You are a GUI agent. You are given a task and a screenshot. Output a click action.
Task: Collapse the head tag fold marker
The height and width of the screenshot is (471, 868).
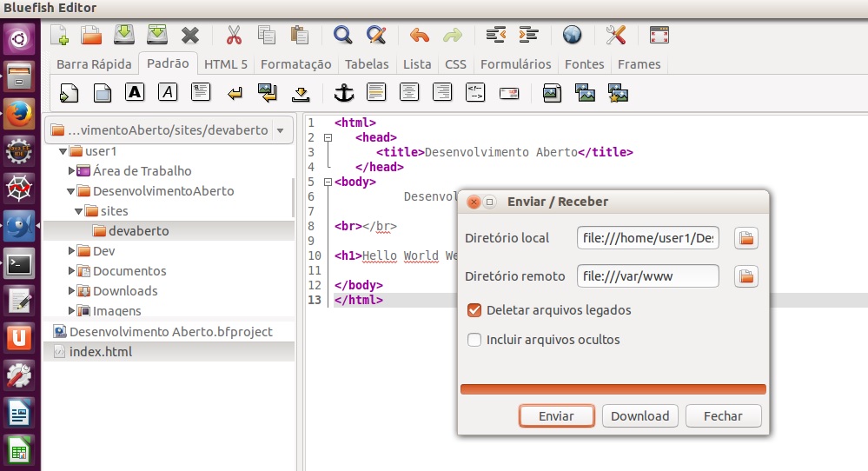pyautogui.click(x=327, y=137)
